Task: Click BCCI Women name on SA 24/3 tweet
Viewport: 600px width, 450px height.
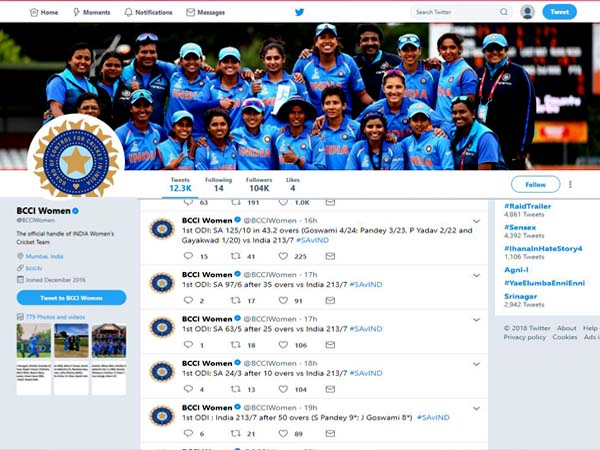Action: pyautogui.click(x=207, y=363)
